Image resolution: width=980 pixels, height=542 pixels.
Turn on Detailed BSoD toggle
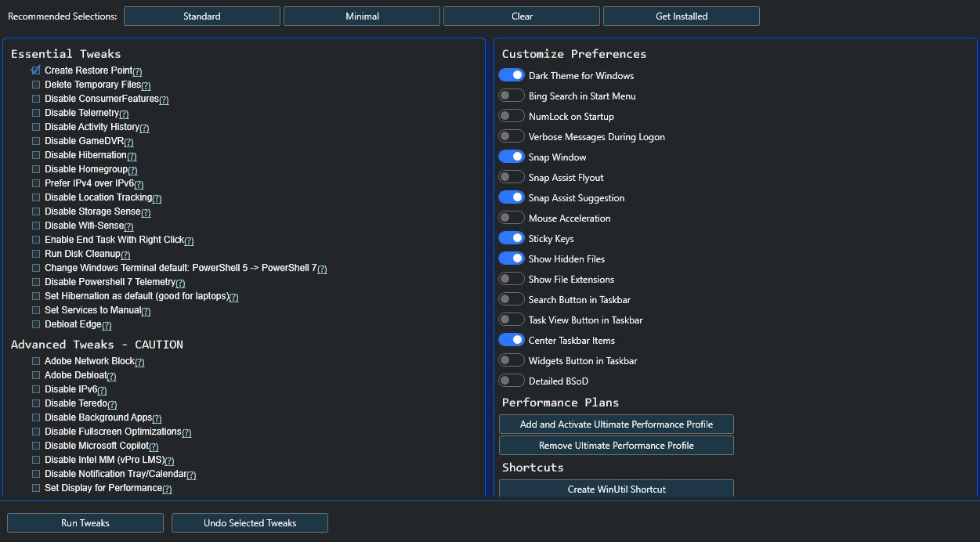[512, 381]
